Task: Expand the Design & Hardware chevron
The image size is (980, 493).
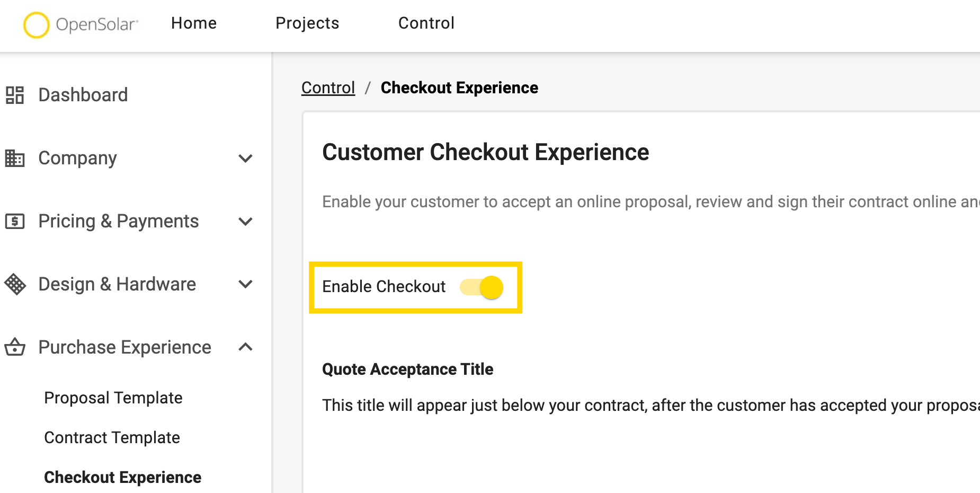Action: tap(245, 284)
